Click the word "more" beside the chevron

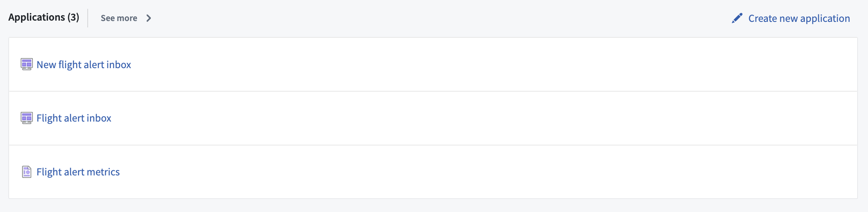pyautogui.click(x=128, y=18)
